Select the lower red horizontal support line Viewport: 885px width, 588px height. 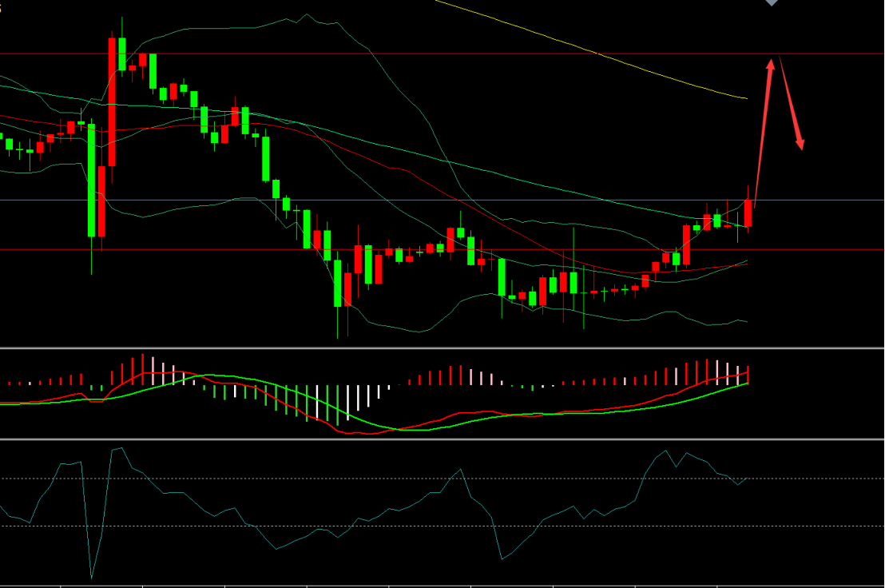point(442,249)
